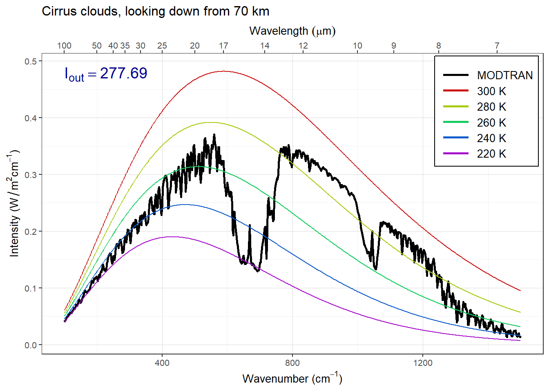Click the '7' wavelength tick label
549x392 pixels.
(497, 46)
